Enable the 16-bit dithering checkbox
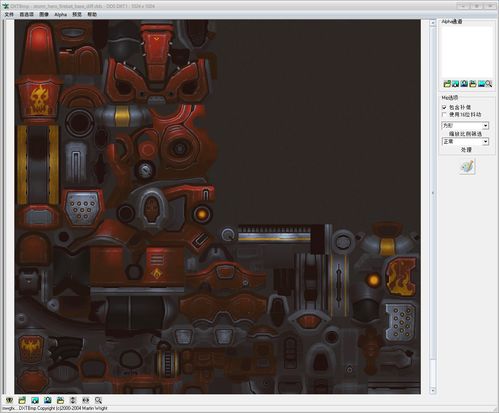Image resolution: width=499 pixels, height=413 pixels. click(x=444, y=114)
